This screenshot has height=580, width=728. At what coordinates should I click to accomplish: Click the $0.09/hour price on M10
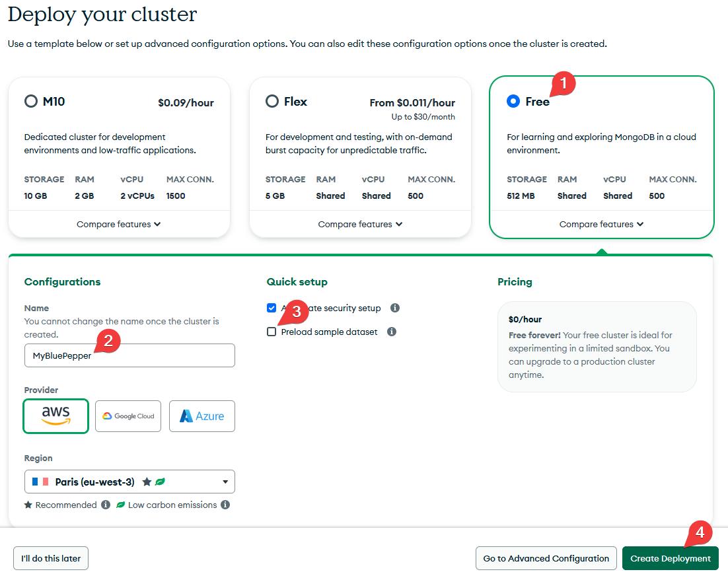(186, 102)
